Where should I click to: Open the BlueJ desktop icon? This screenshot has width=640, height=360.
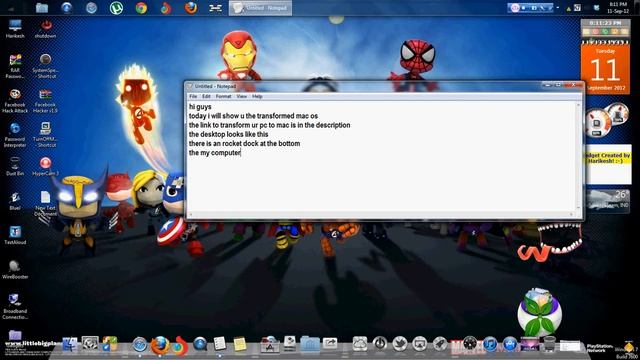click(15, 201)
